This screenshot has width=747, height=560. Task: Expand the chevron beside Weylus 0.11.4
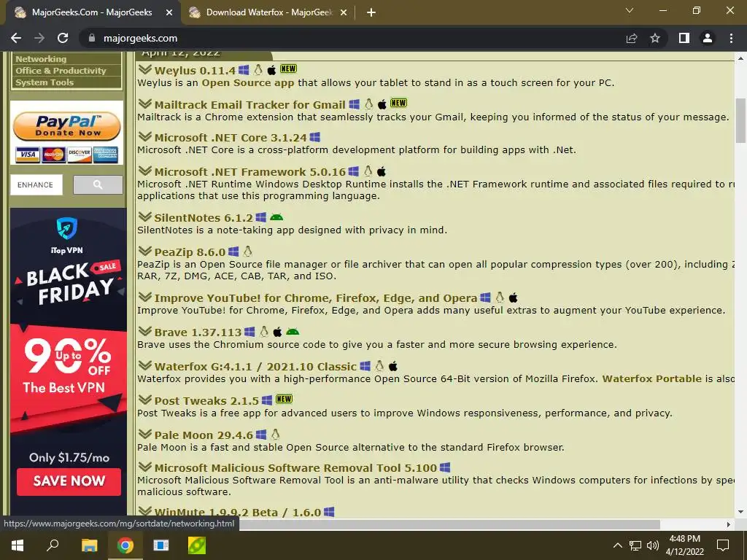[x=145, y=69]
